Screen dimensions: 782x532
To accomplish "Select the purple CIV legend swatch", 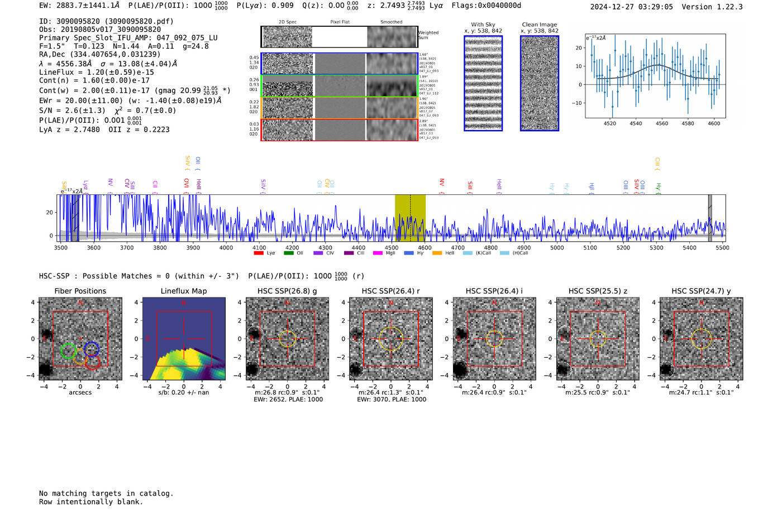I will pyautogui.click(x=318, y=253).
